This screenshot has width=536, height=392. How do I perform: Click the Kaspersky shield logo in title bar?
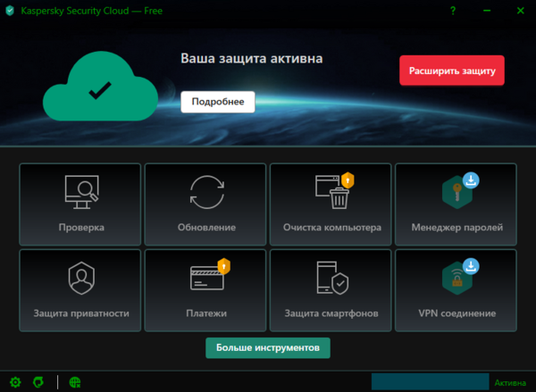click(10, 11)
